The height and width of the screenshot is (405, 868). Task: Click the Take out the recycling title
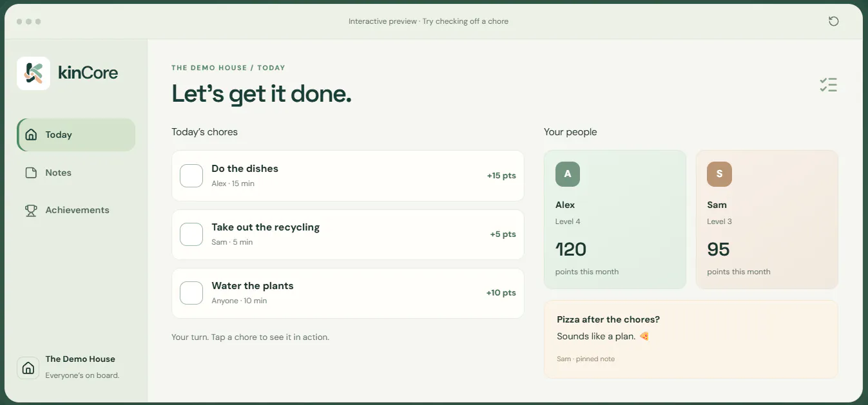tap(265, 227)
